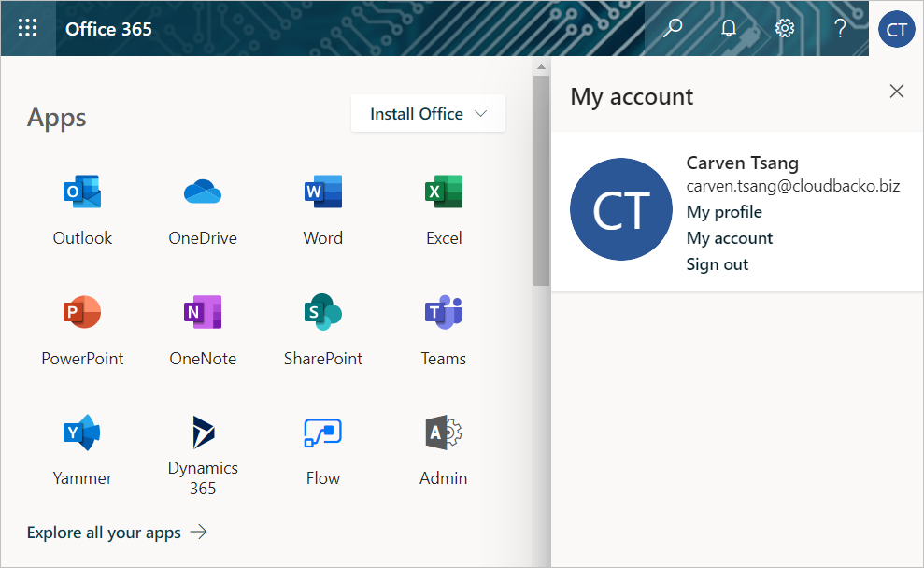The height and width of the screenshot is (568, 924).
Task: Open the My profile link
Action: (x=724, y=212)
